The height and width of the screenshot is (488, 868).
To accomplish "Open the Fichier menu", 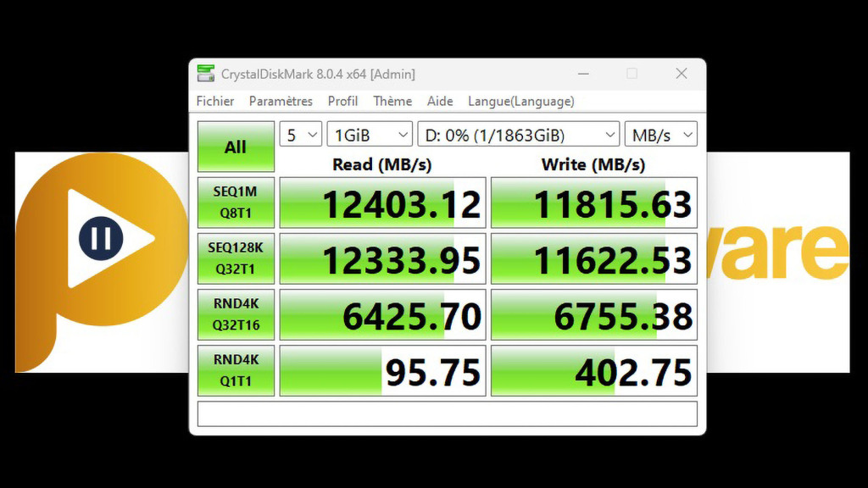I will 215,101.
